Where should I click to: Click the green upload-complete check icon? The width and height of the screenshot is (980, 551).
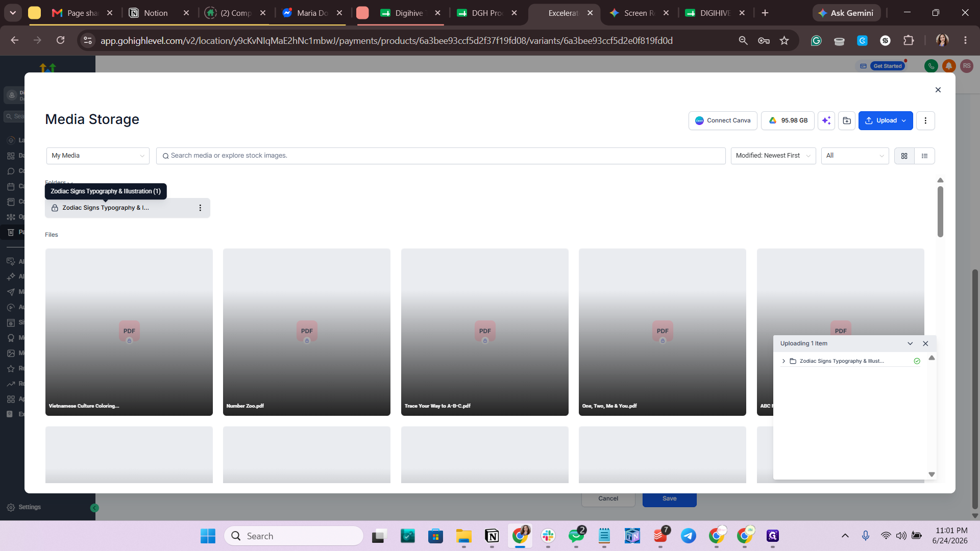point(917,361)
